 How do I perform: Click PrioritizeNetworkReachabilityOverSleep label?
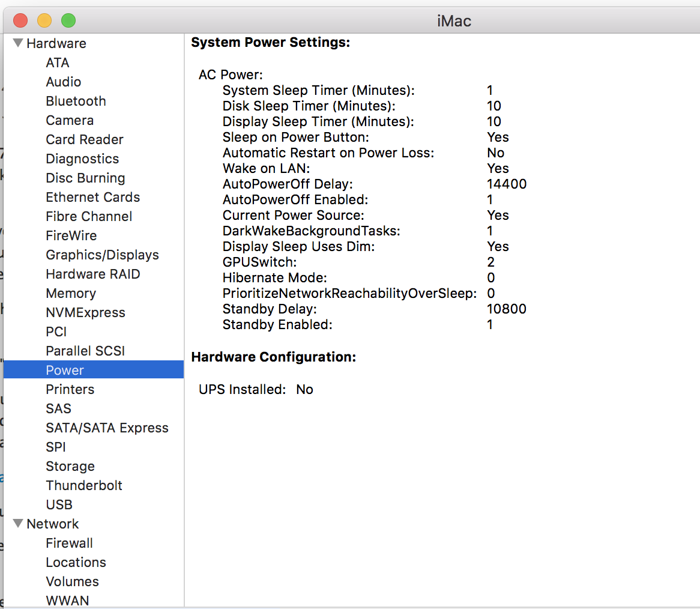349,293
